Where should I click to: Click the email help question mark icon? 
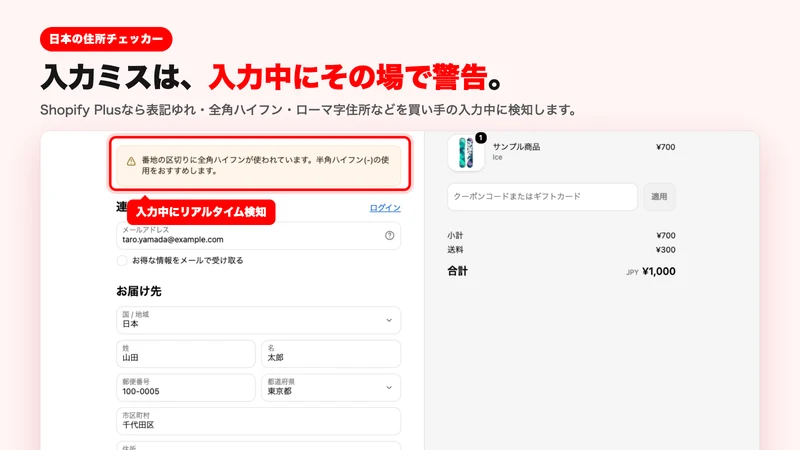tap(389, 235)
